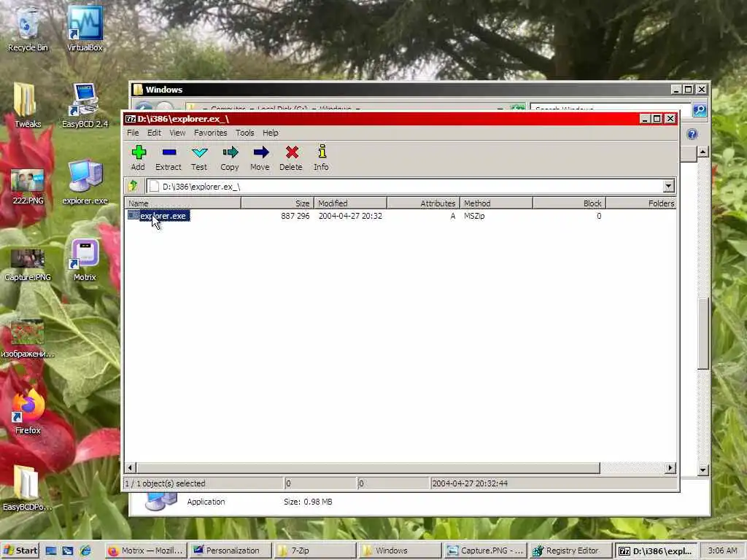747x560 pixels.
Task: Open the Help menu in 7-Zip
Action: point(270,133)
